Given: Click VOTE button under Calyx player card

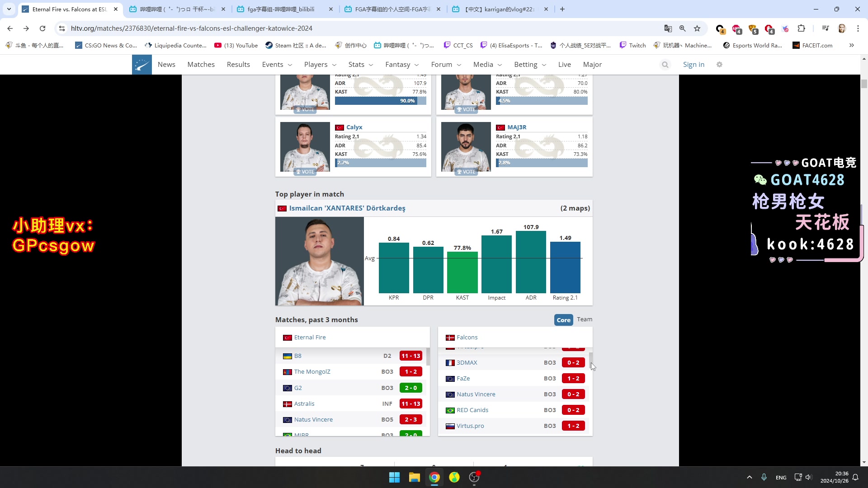Looking at the screenshot, I should click(305, 172).
